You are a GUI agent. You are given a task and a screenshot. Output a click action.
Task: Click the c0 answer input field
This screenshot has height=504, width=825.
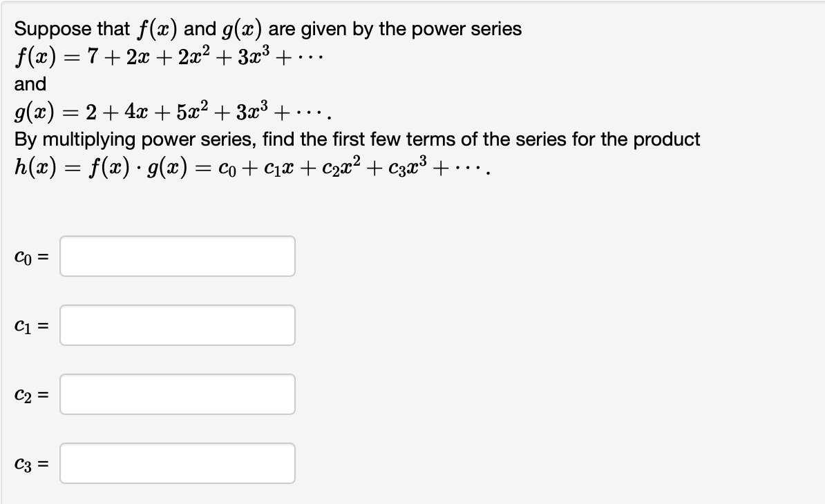tap(177, 255)
